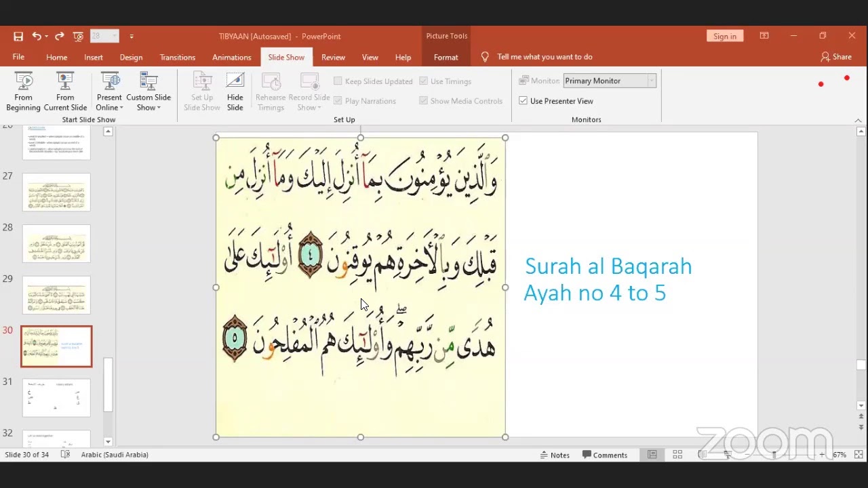Toggle the Use Timings checkbox

(x=423, y=81)
